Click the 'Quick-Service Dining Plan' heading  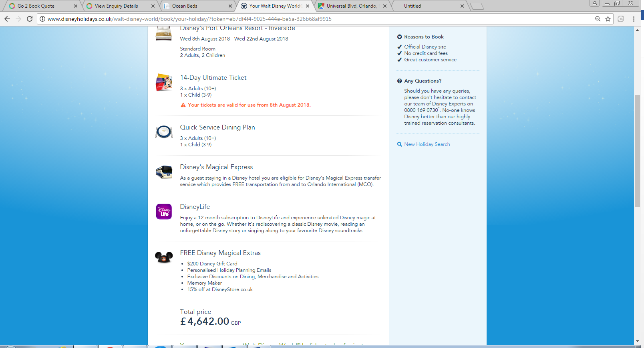[x=217, y=127]
